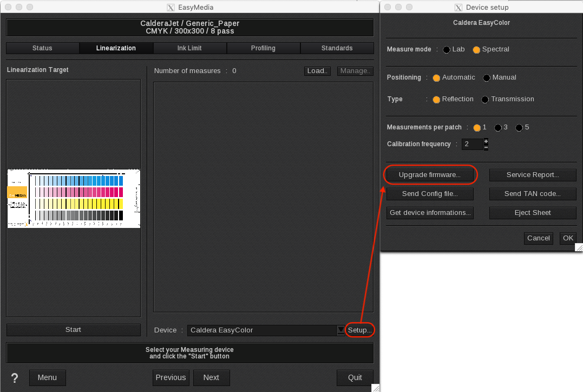Screen dimensions: 583x392
Task: Open the Profiling tab
Action: [x=263, y=48]
